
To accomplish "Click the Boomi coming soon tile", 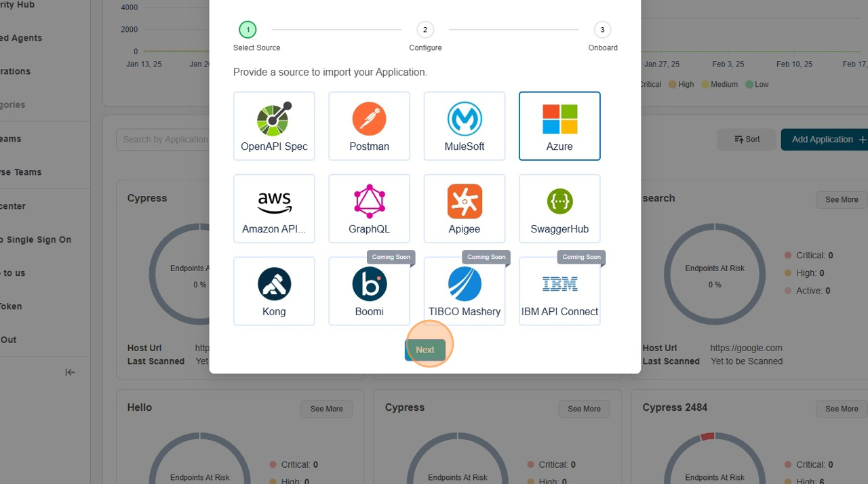I will click(369, 291).
